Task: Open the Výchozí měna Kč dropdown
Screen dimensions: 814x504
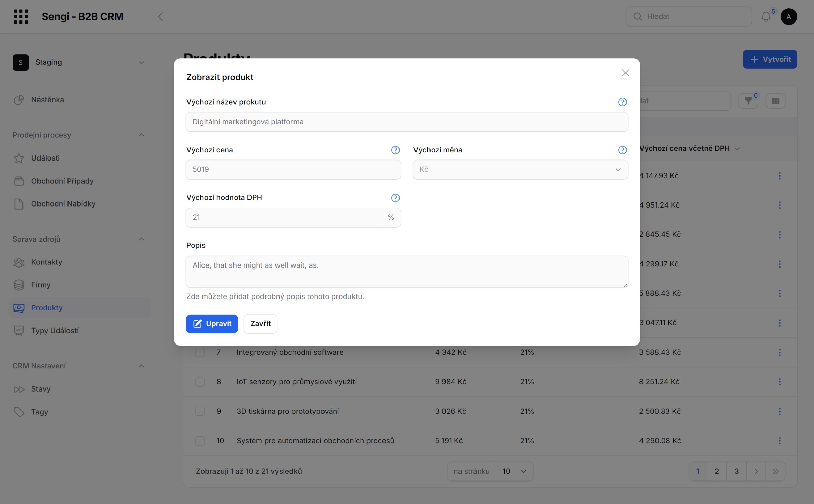Action: tap(520, 170)
